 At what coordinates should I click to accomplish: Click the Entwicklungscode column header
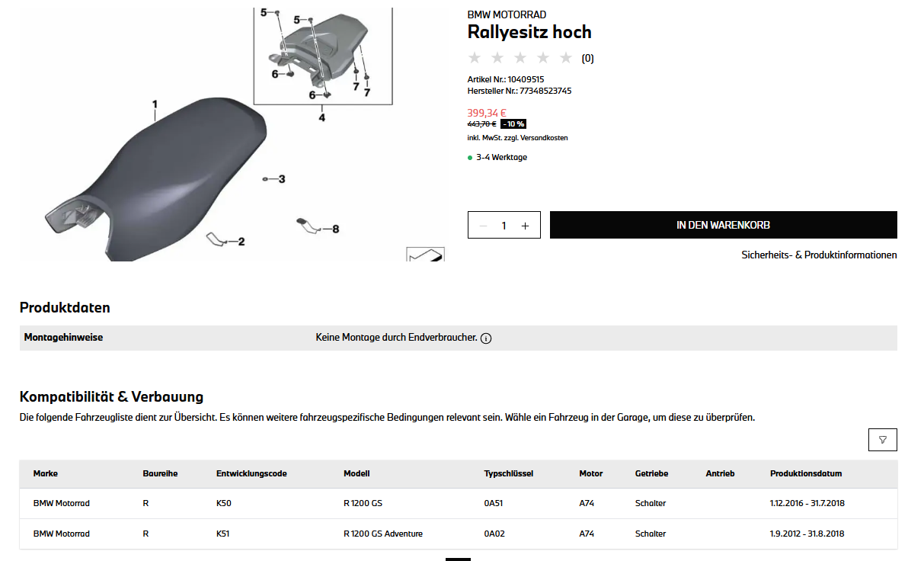[x=251, y=473]
